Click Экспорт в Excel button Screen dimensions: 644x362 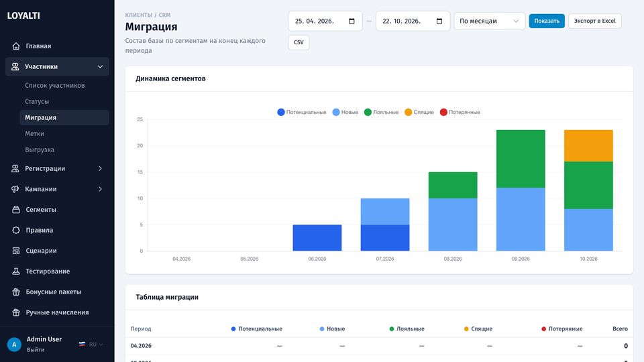[x=595, y=21]
